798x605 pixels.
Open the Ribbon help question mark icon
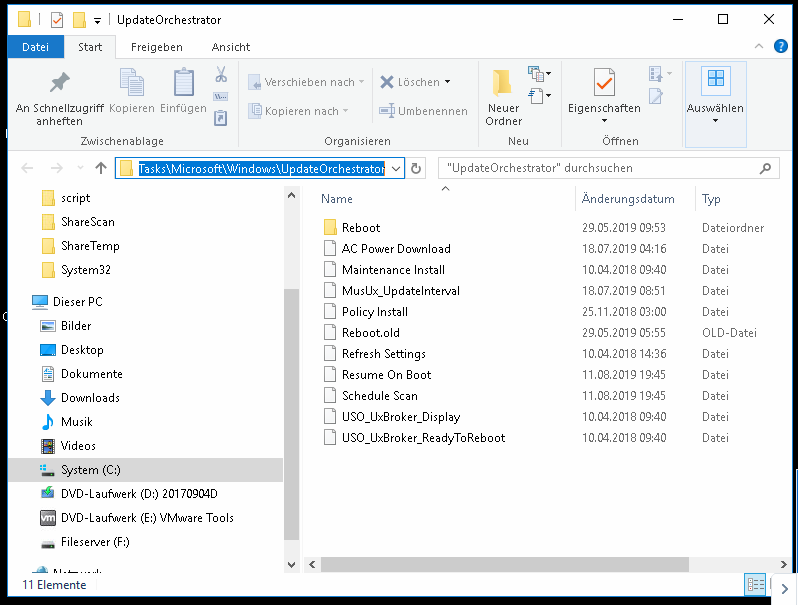(783, 47)
